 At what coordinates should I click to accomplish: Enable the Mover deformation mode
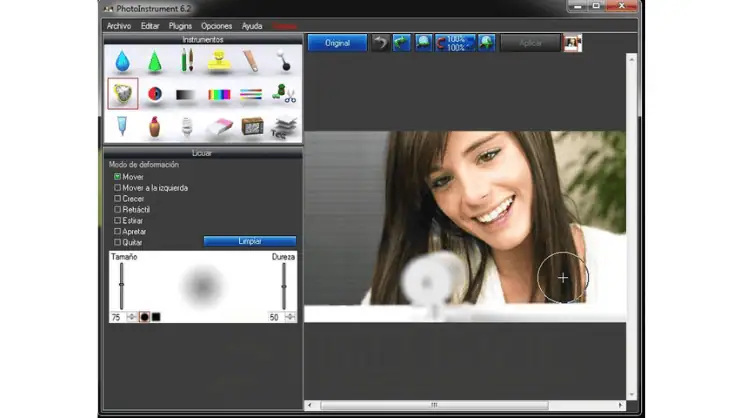click(118, 176)
